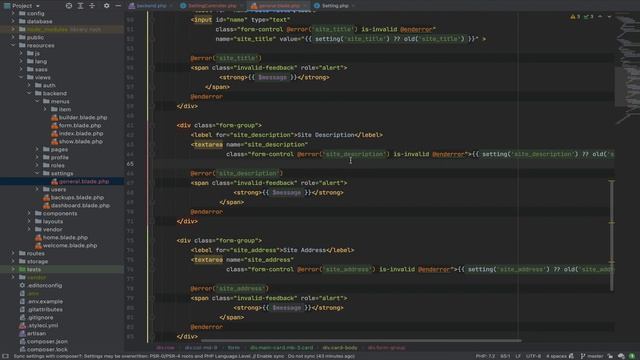Expand the auth folder
This screenshot has height=360, width=640.
29,85
